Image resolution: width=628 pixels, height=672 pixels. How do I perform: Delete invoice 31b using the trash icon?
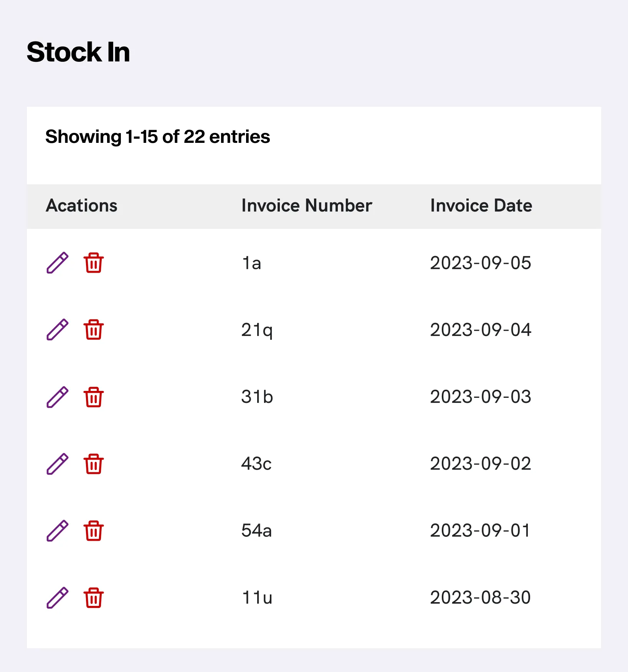pos(94,397)
